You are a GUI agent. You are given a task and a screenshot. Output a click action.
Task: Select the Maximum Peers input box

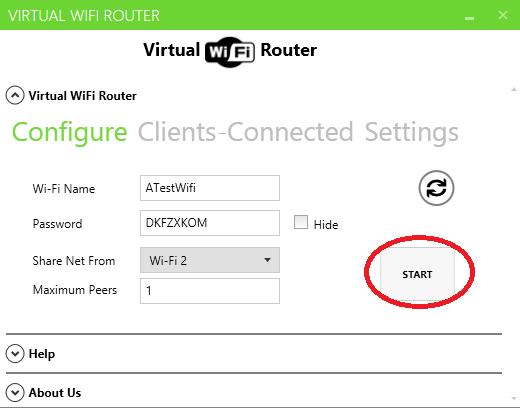pyautogui.click(x=210, y=291)
